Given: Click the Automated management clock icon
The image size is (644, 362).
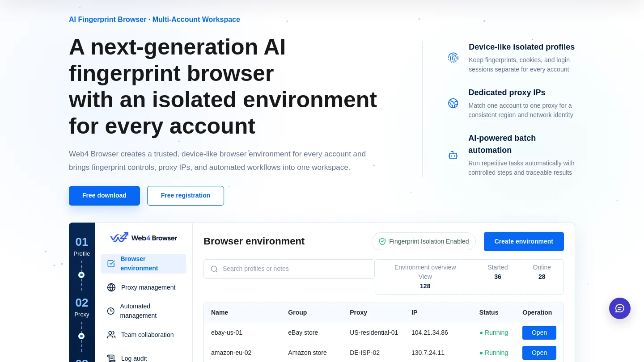Looking at the screenshot, I should pyautogui.click(x=111, y=311).
